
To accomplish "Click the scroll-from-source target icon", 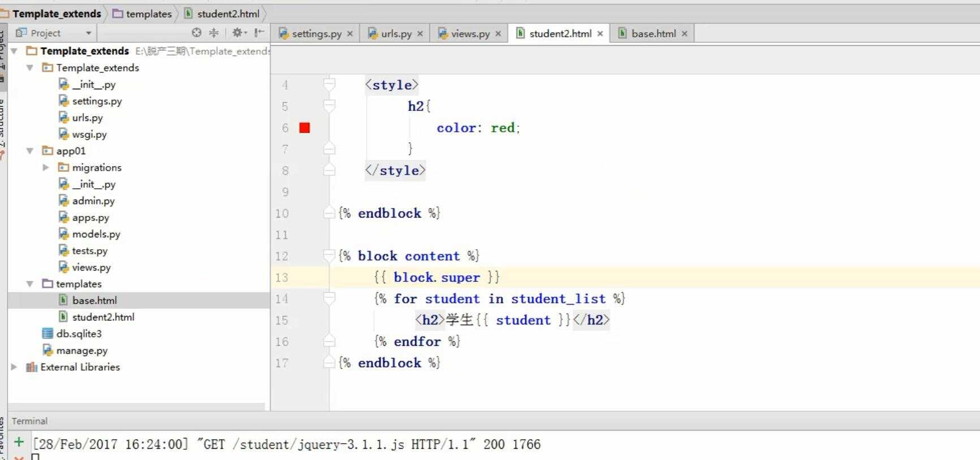I will (196, 33).
